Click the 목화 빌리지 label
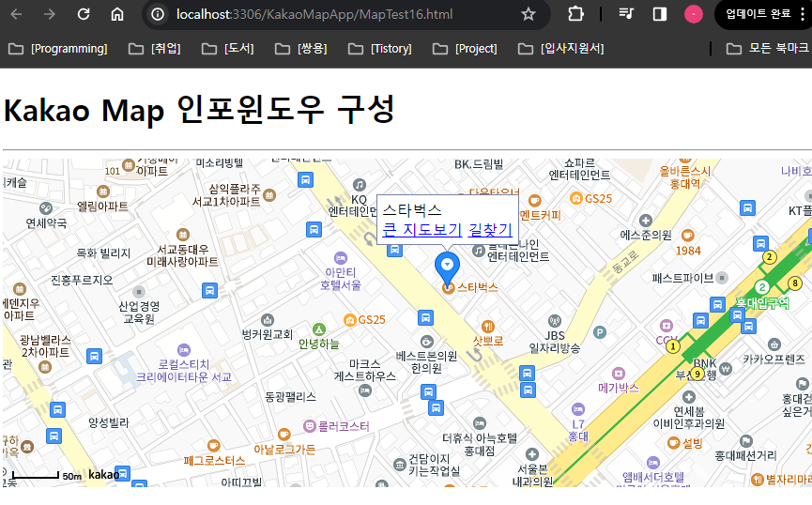Image resolution: width=812 pixels, height=505 pixels. [x=103, y=253]
